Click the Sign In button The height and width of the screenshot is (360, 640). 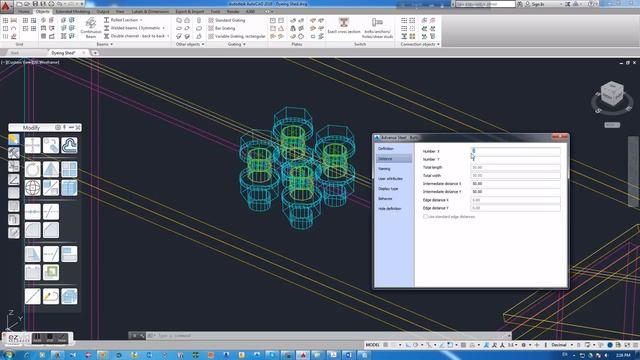[x=538, y=4]
